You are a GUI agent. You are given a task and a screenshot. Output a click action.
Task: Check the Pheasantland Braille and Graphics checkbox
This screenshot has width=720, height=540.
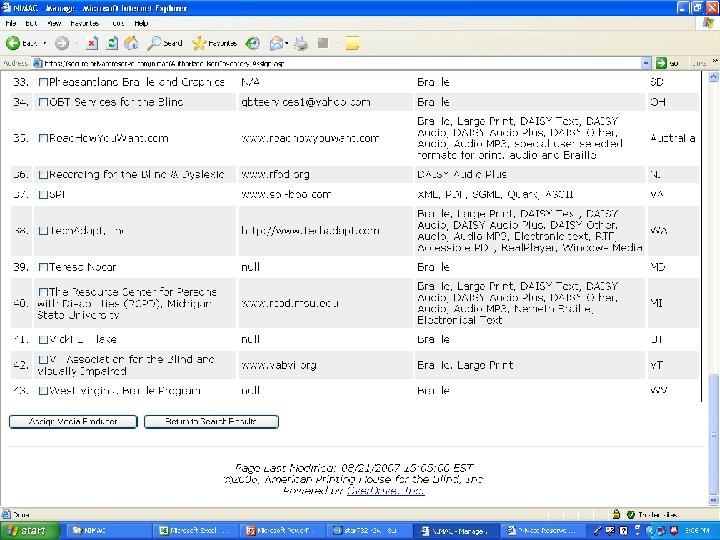coord(43,82)
